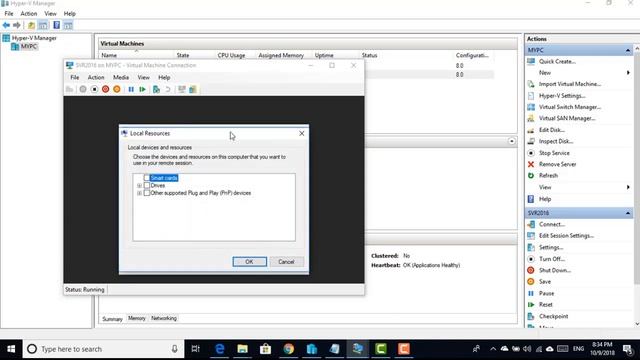Check Other supported Plug and Play devices
This screenshot has height=360, width=640.
147,193
